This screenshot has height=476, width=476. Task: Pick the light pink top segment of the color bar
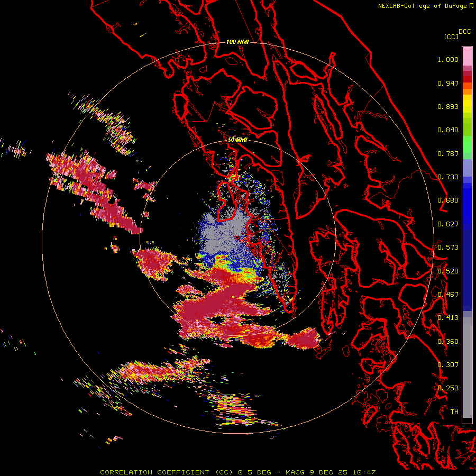(467, 57)
